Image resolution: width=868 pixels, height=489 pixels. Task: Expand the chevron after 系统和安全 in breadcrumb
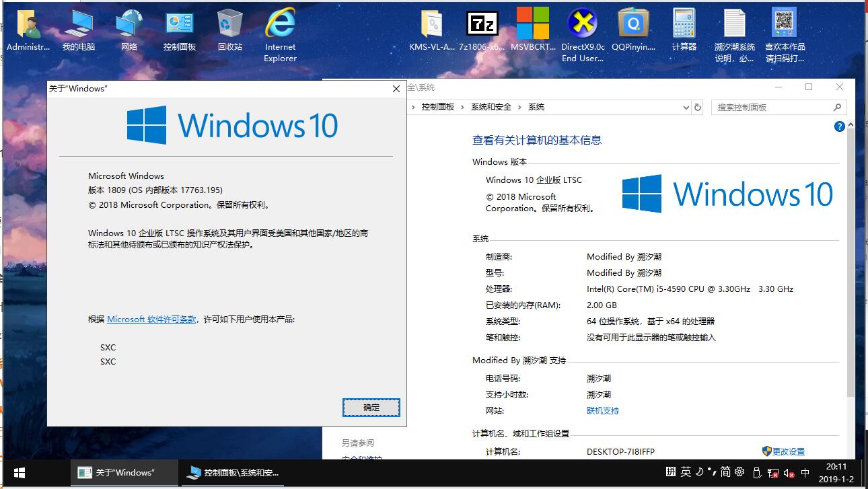pos(519,108)
